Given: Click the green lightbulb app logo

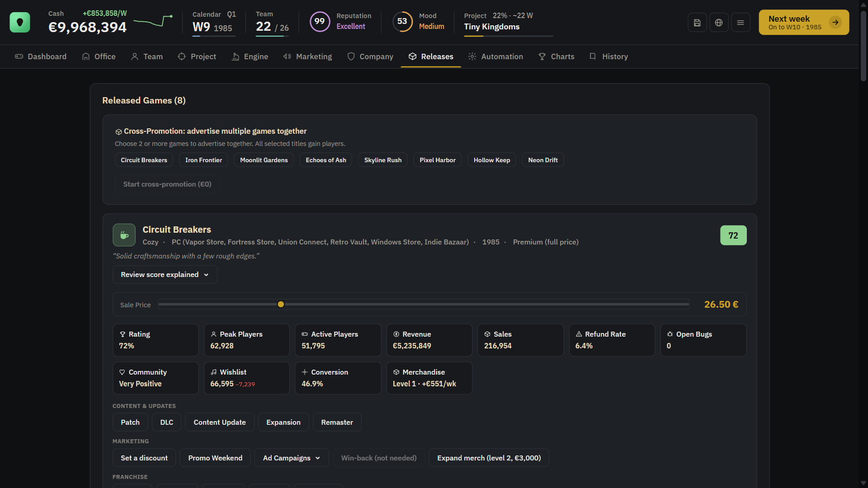Looking at the screenshot, I should (20, 22).
